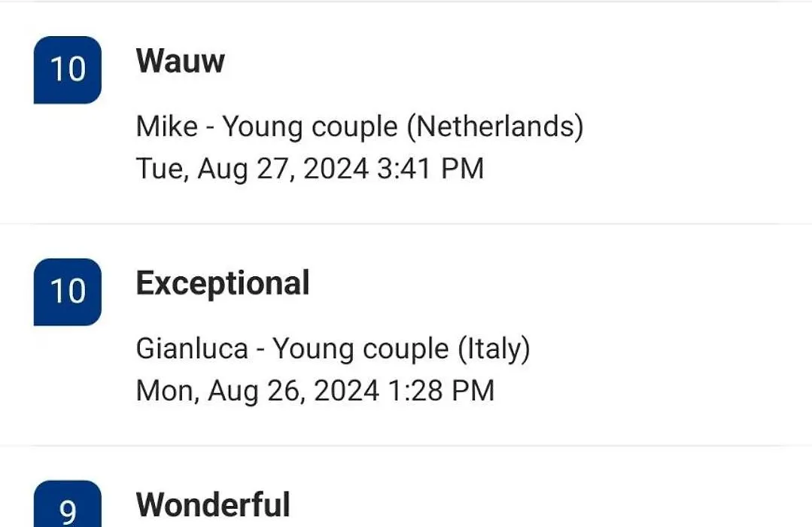Click the score 10 badge beside Exceptional
This screenshot has height=527, width=812.
(x=67, y=292)
